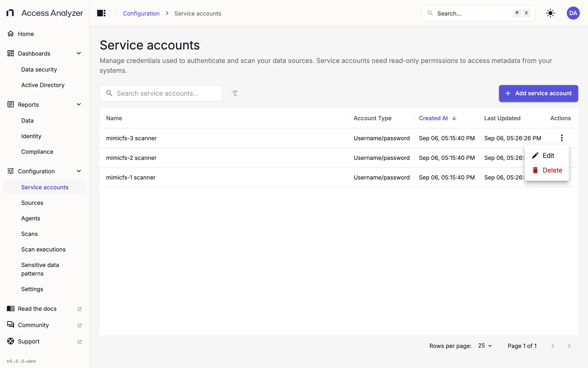The width and height of the screenshot is (588, 368).
Task: Click the Home icon in sidebar
Action: [10, 34]
